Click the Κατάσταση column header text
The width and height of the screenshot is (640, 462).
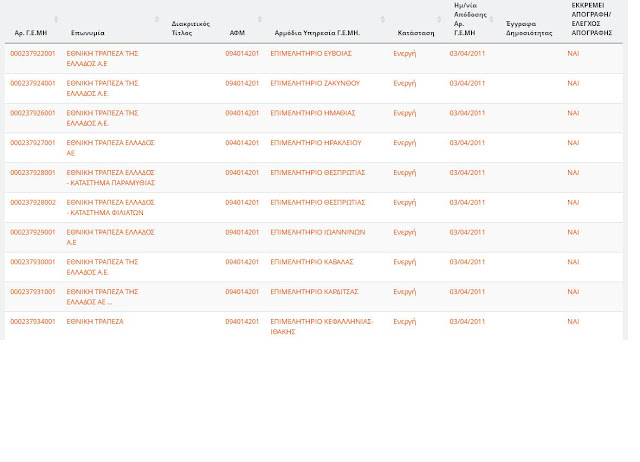[x=416, y=33]
